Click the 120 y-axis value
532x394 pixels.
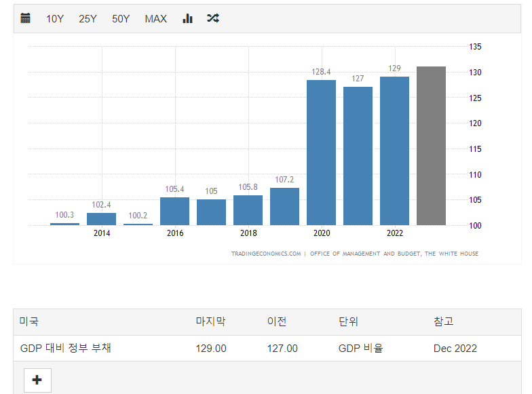(475, 123)
